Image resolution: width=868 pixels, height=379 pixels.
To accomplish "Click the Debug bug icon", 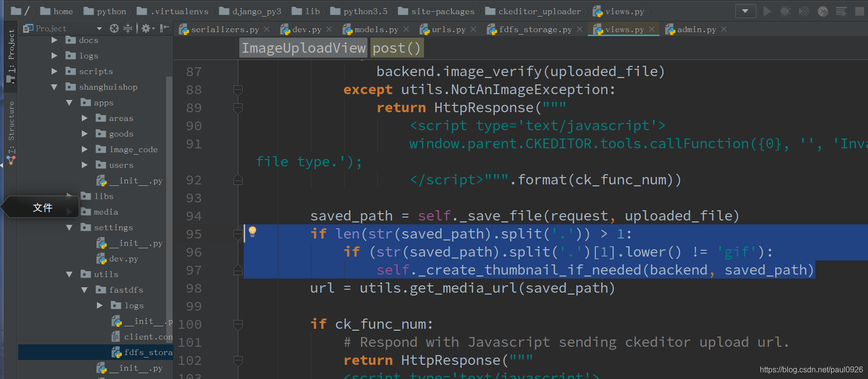I will (785, 11).
